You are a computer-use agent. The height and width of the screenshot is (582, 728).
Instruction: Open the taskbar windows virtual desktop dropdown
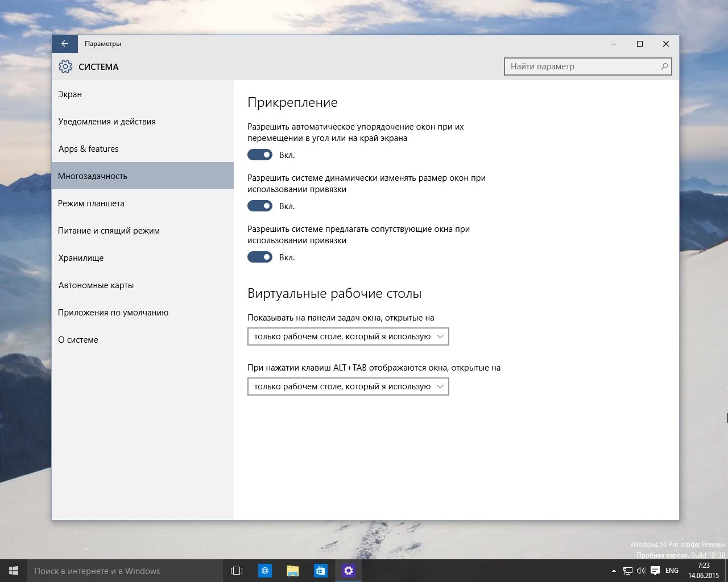348,336
